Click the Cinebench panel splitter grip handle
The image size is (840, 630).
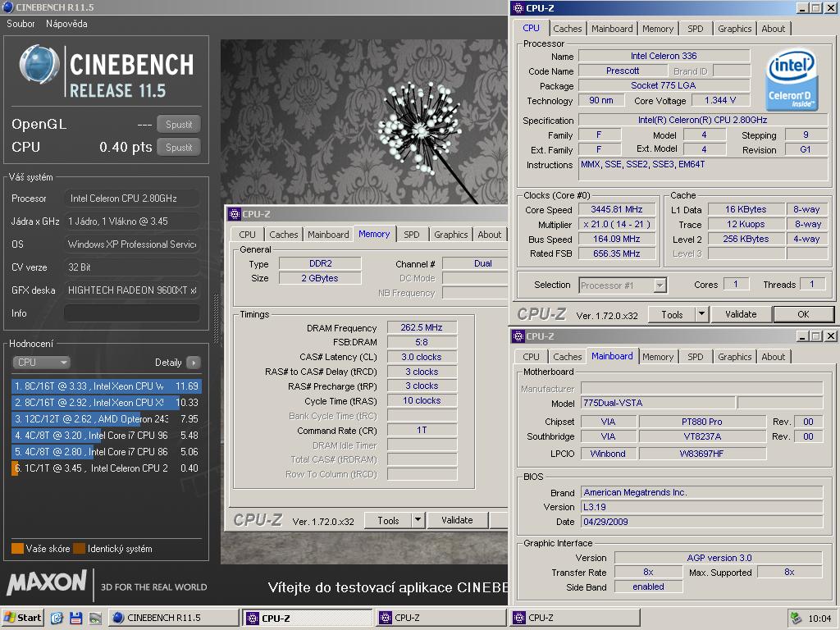click(x=217, y=318)
